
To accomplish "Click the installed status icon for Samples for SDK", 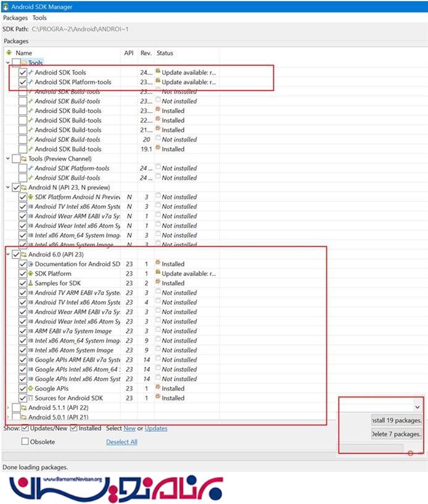I will coord(158,282).
